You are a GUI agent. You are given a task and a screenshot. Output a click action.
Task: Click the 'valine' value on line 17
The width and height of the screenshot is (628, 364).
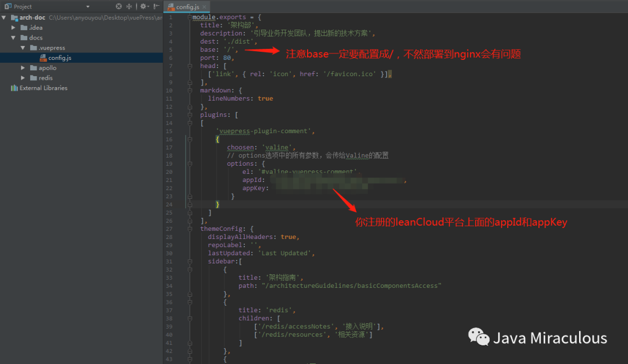277,147
